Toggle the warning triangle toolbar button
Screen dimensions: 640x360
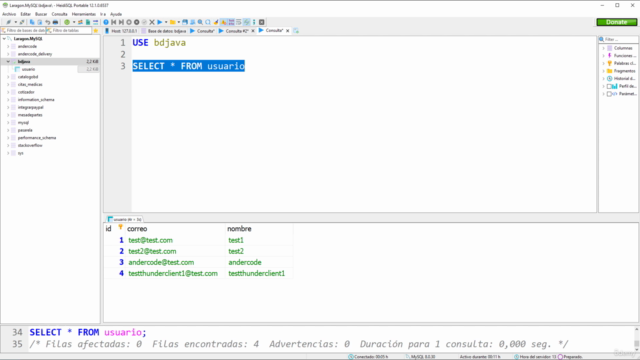(x=224, y=22)
